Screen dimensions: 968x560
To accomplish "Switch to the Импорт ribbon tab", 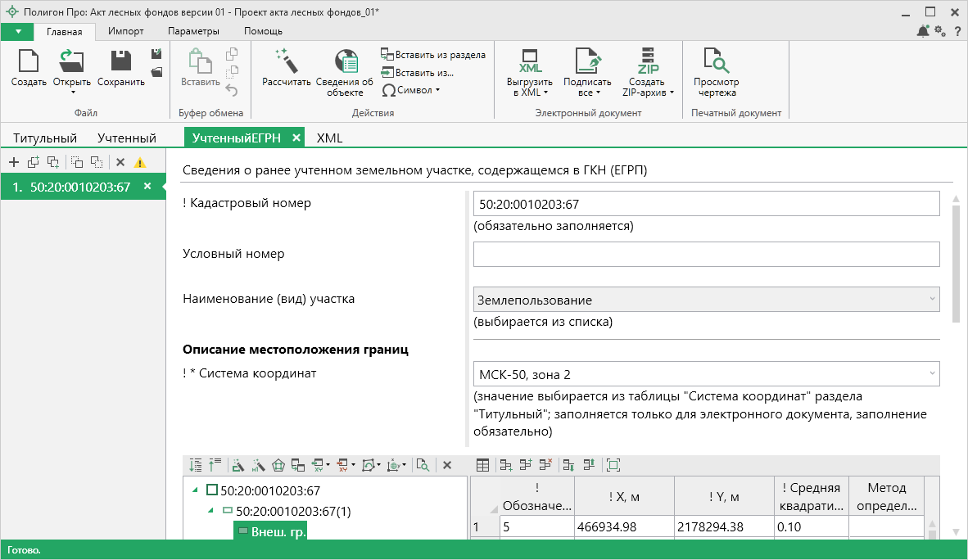I will click(x=125, y=31).
